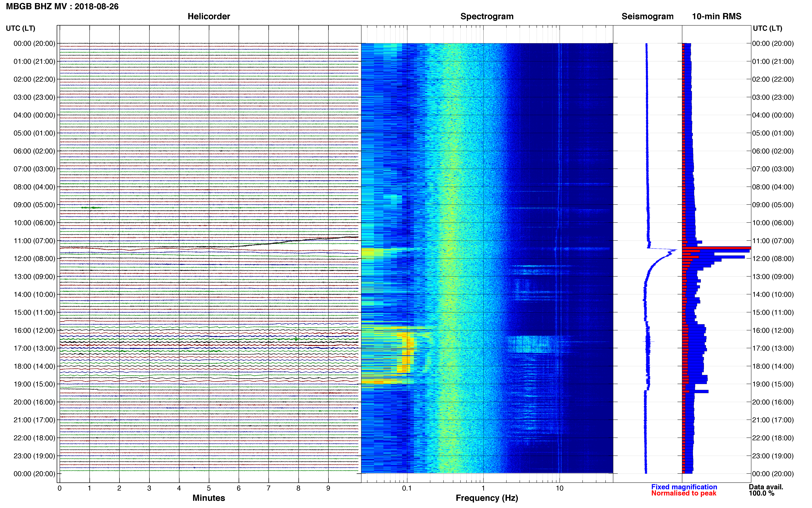The width and height of the screenshot is (812, 508).
Task: Click the '100.0 %' data availability value
Action: 761,493
